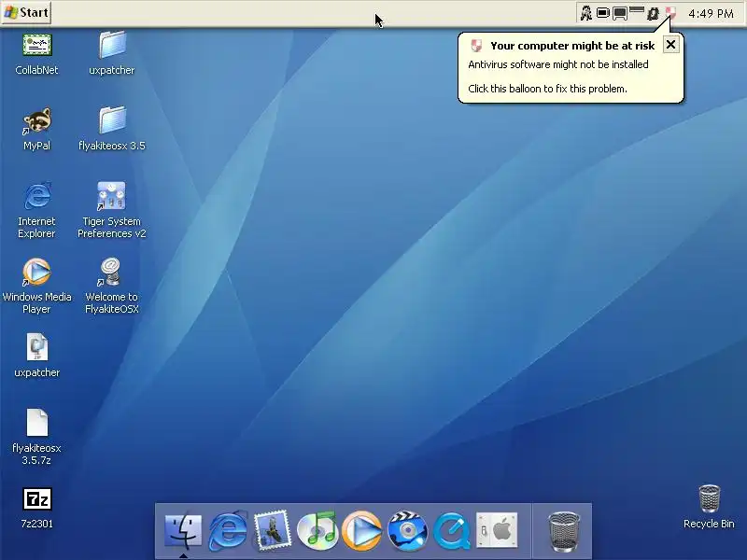Screen dimensions: 747x560
Task: Select the uxpatcher folder on the desktop
Action: click(112, 54)
